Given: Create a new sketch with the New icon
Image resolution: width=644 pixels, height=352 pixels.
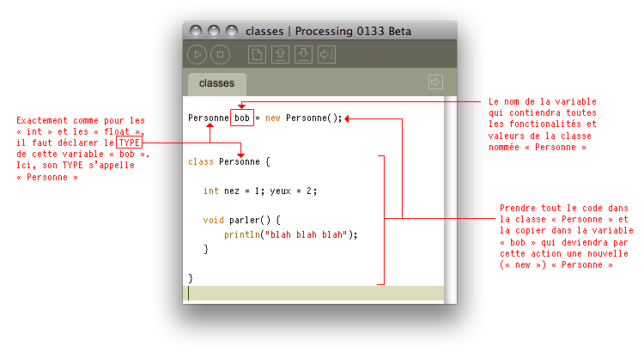Looking at the screenshot, I should coord(257,55).
